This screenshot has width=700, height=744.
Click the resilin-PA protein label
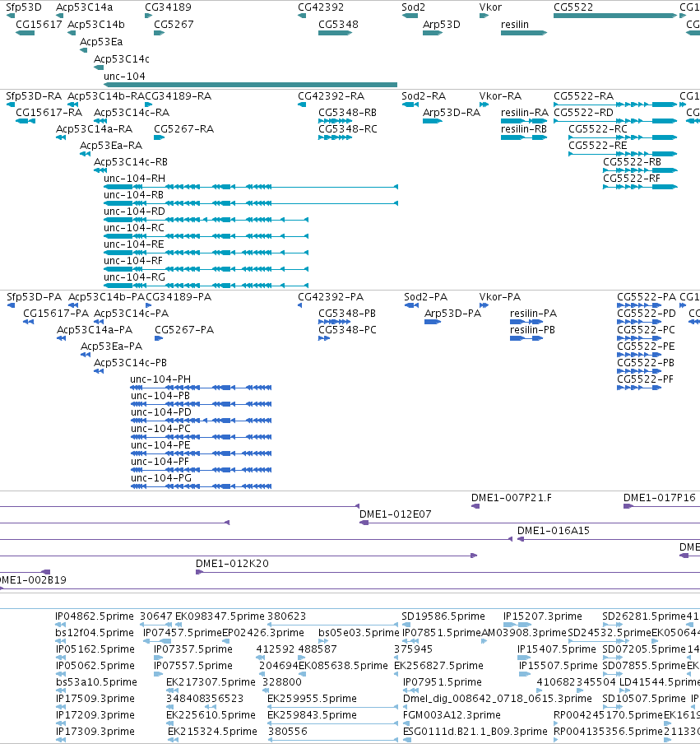(533, 314)
